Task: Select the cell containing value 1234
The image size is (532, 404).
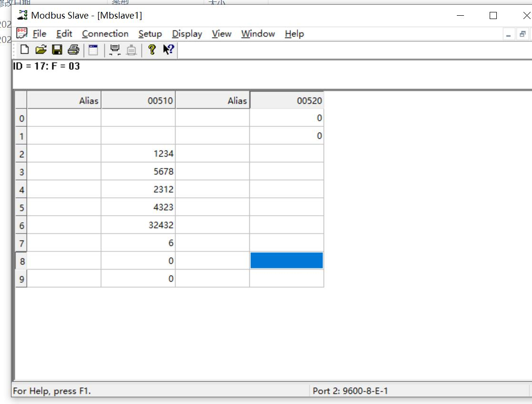Action: pos(138,153)
